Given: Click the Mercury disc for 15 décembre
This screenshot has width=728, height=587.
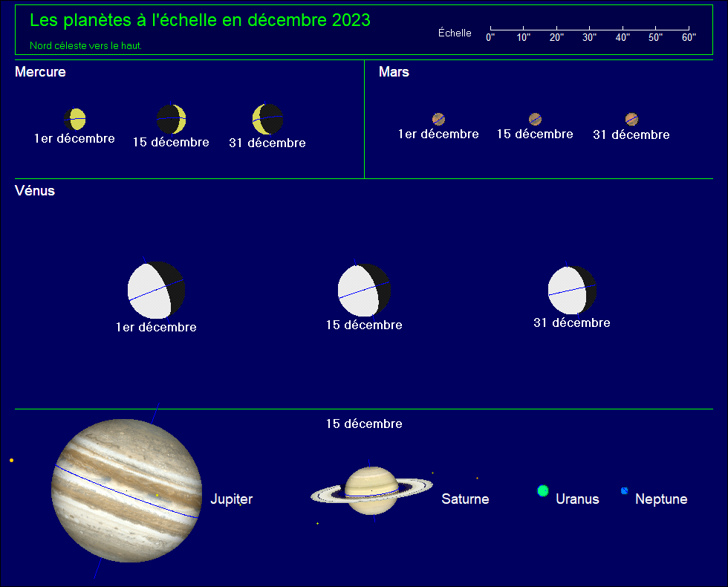Looking at the screenshot, I should (171, 119).
